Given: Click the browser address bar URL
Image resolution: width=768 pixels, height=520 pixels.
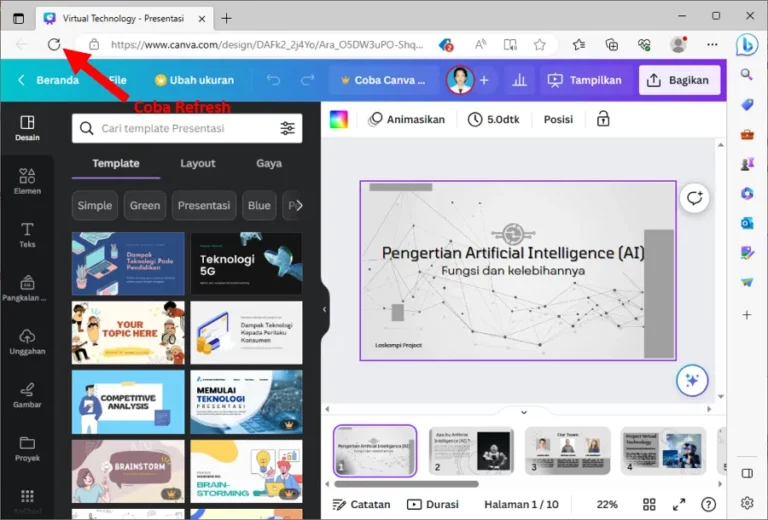Looking at the screenshot, I should coord(267,45).
